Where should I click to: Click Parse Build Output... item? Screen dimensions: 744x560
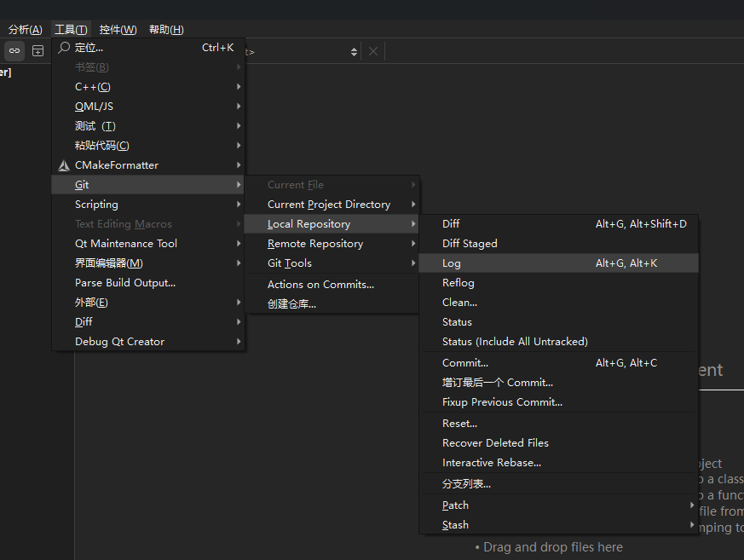tap(125, 283)
